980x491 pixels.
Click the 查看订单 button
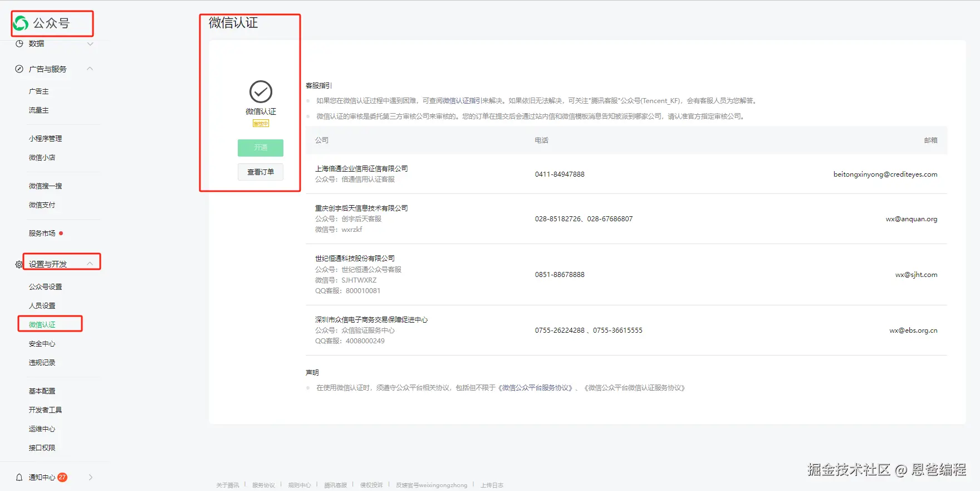261,172
